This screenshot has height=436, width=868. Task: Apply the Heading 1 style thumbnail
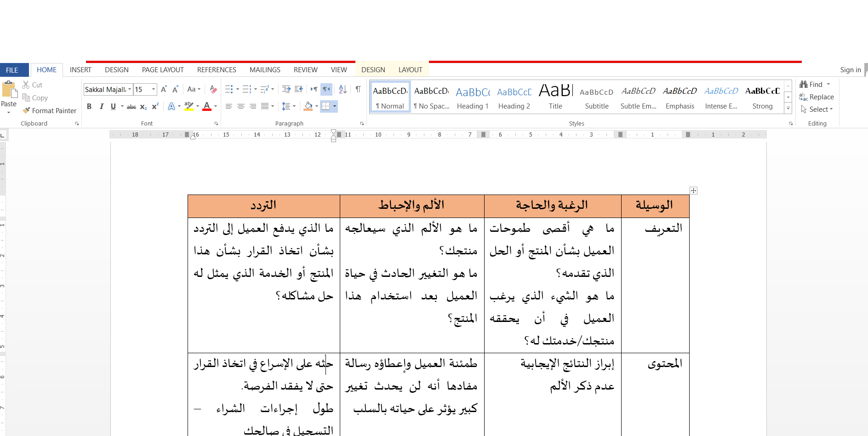point(473,98)
